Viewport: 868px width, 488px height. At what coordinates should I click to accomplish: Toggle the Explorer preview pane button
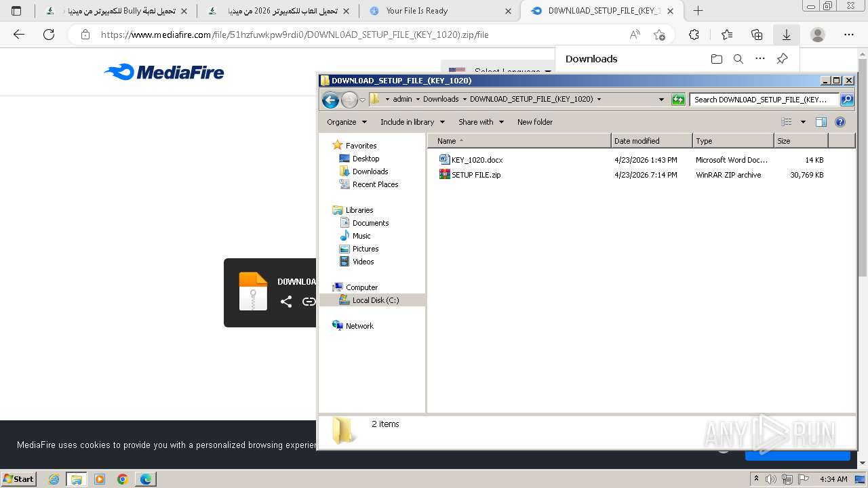(x=821, y=122)
